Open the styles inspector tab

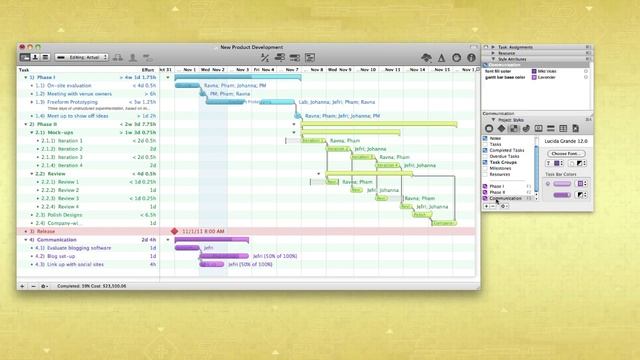(513, 129)
